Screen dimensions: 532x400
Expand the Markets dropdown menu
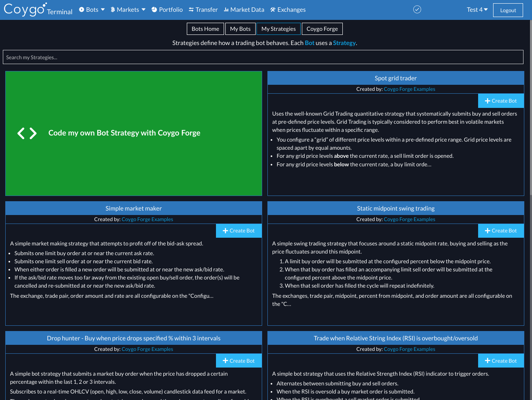pyautogui.click(x=128, y=10)
